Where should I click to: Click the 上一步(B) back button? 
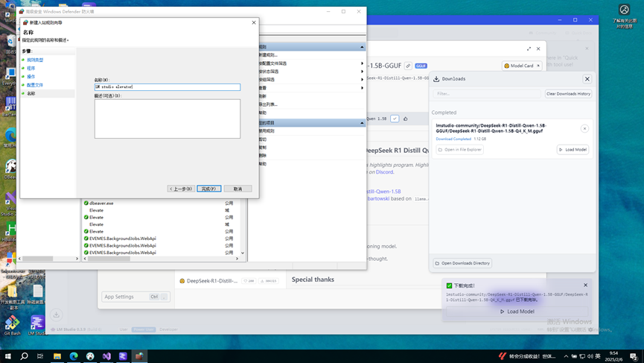tap(181, 189)
